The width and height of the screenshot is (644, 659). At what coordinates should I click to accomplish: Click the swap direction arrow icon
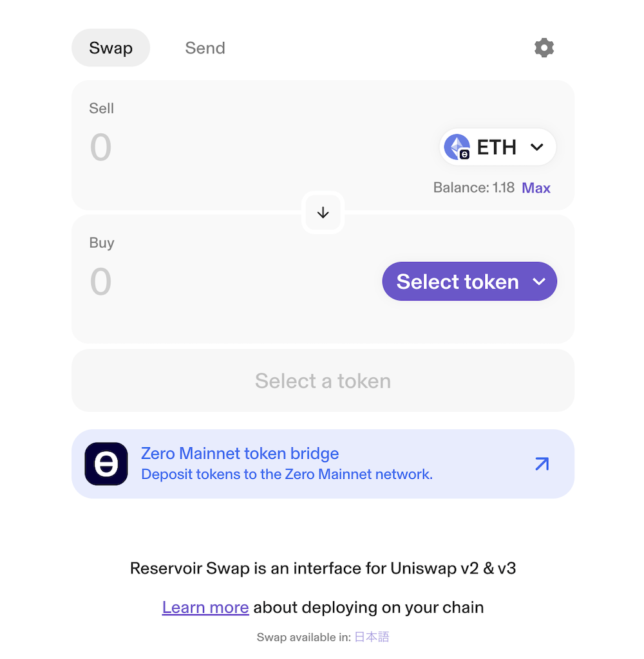pyautogui.click(x=323, y=213)
